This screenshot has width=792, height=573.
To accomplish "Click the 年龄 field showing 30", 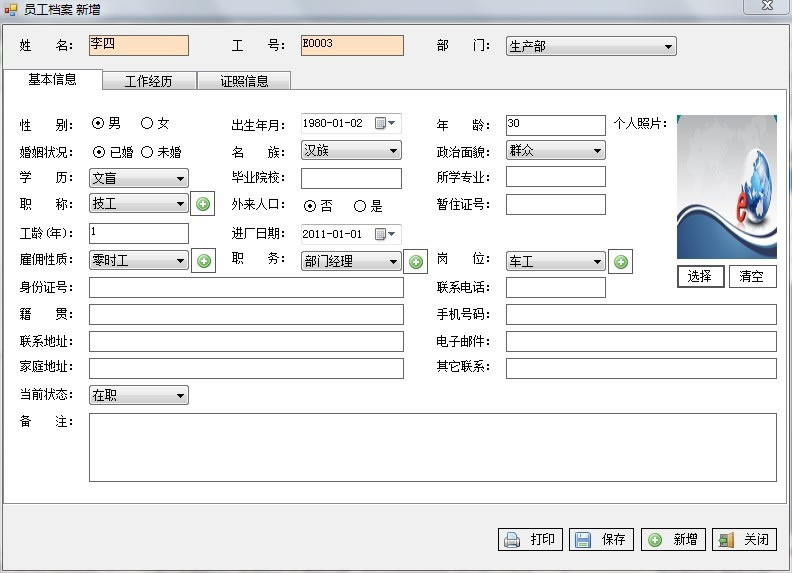I will pos(556,125).
